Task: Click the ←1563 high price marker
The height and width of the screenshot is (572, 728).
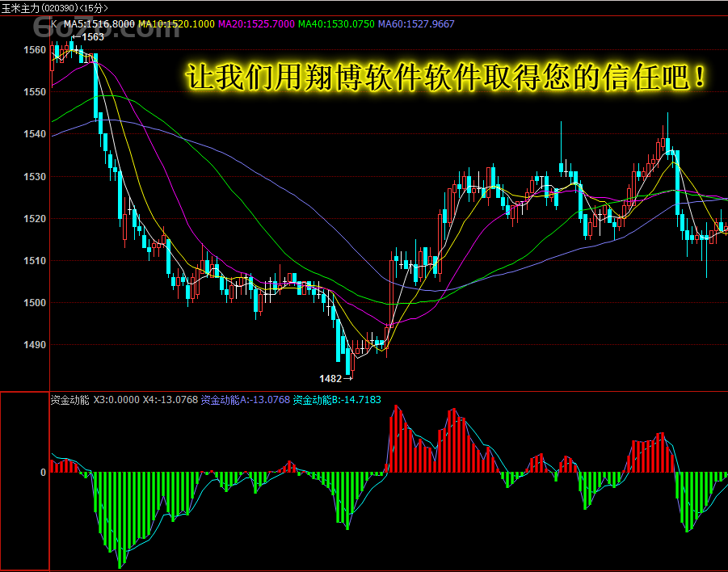Action: click(x=88, y=37)
